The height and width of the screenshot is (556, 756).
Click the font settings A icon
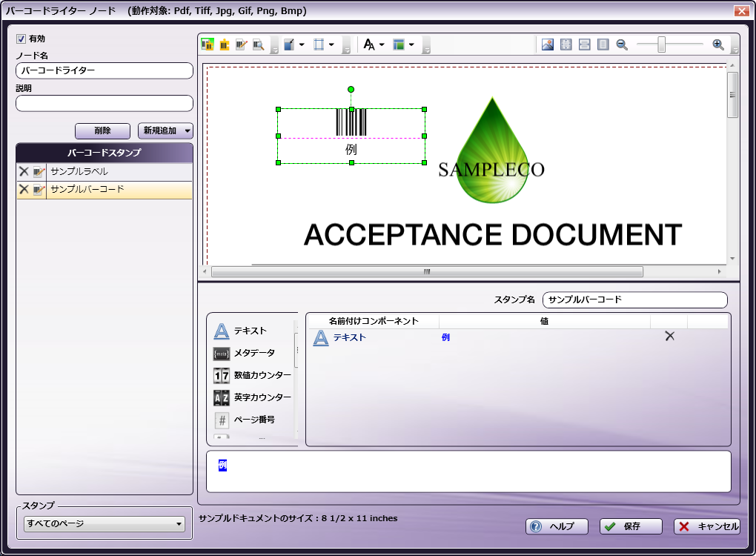[x=369, y=44]
